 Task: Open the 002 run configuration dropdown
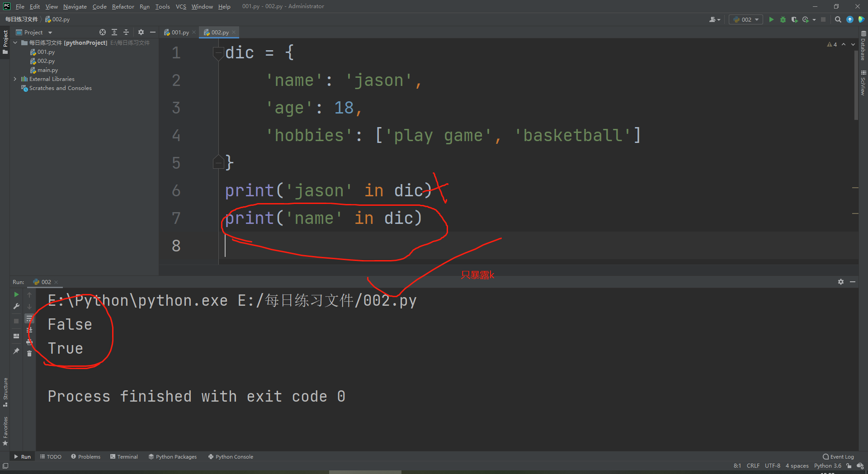coord(746,19)
